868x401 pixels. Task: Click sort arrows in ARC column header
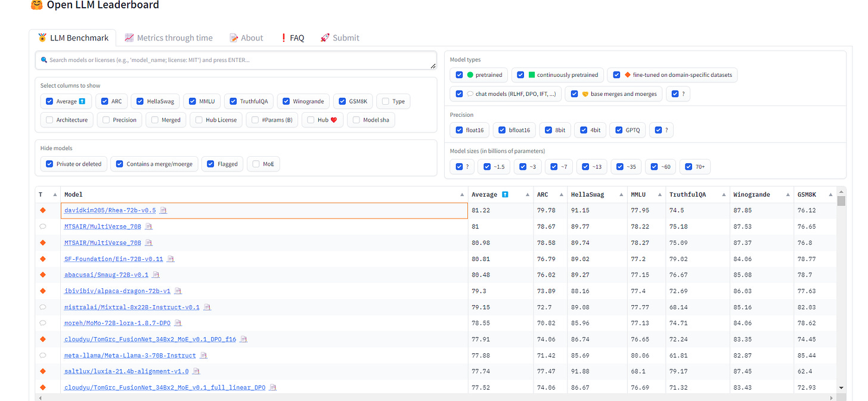pyautogui.click(x=561, y=194)
